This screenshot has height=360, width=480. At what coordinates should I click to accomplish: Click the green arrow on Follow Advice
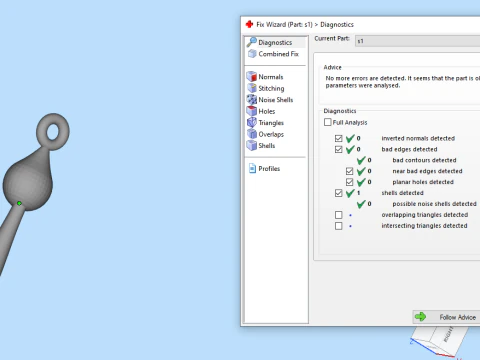tap(421, 317)
